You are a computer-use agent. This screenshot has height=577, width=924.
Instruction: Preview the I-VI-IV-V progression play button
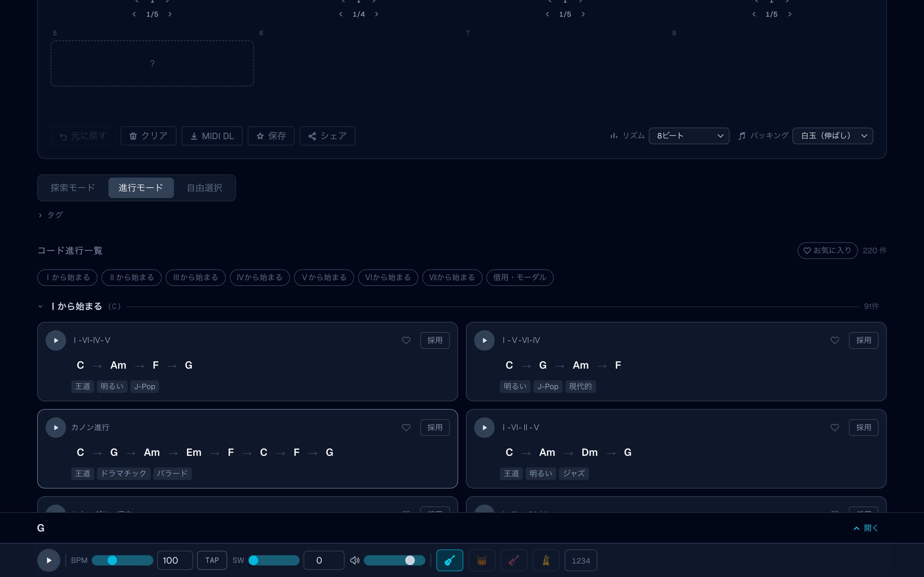pyautogui.click(x=56, y=340)
